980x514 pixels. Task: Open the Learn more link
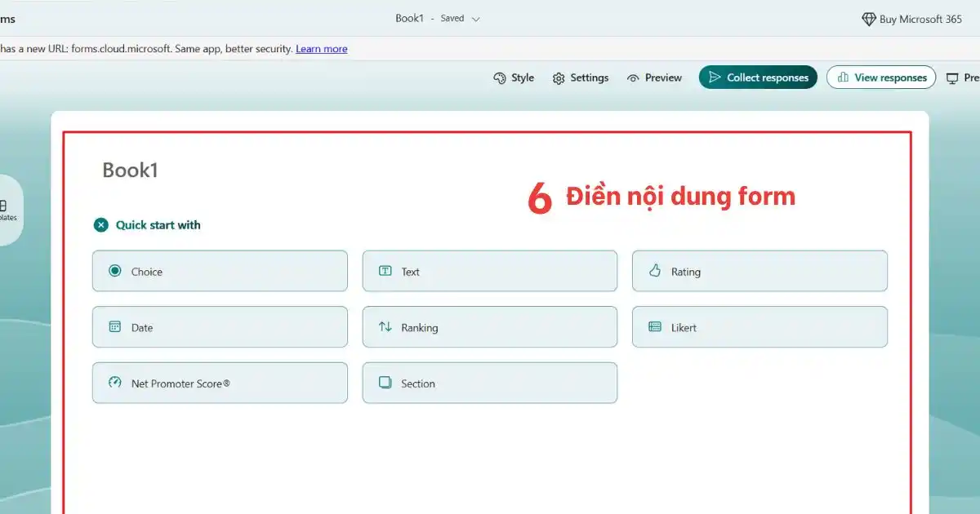tap(322, 49)
